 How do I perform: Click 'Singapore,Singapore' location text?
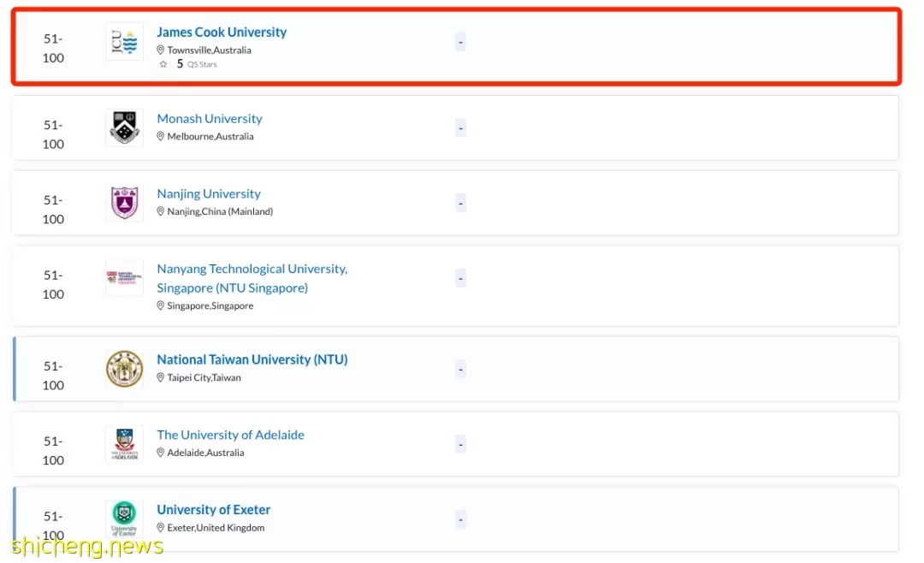click(x=210, y=305)
